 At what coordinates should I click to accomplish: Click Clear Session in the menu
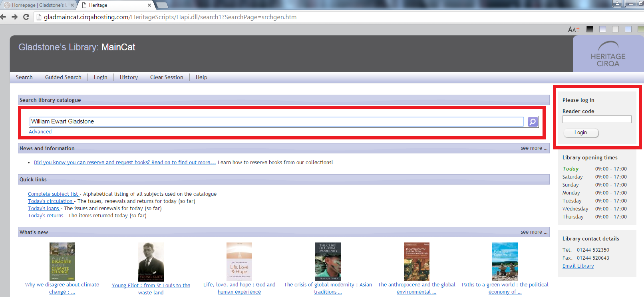pos(167,77)
